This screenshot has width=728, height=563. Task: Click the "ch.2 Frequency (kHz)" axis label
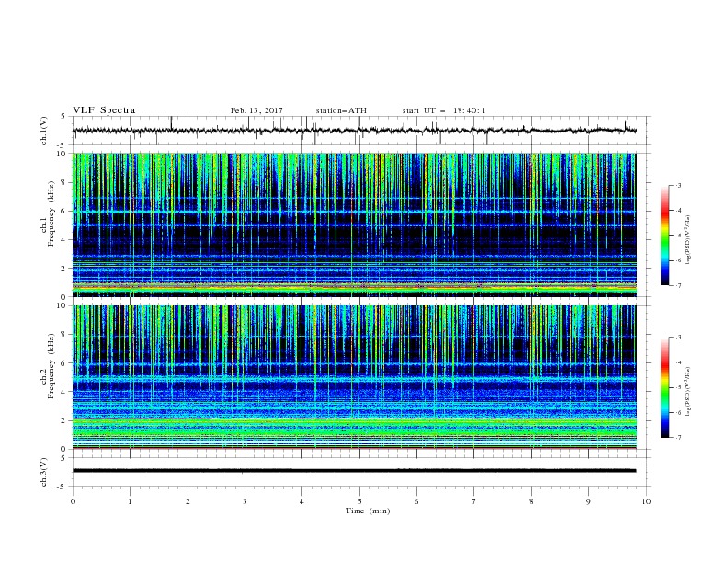[x=48, y=366]
